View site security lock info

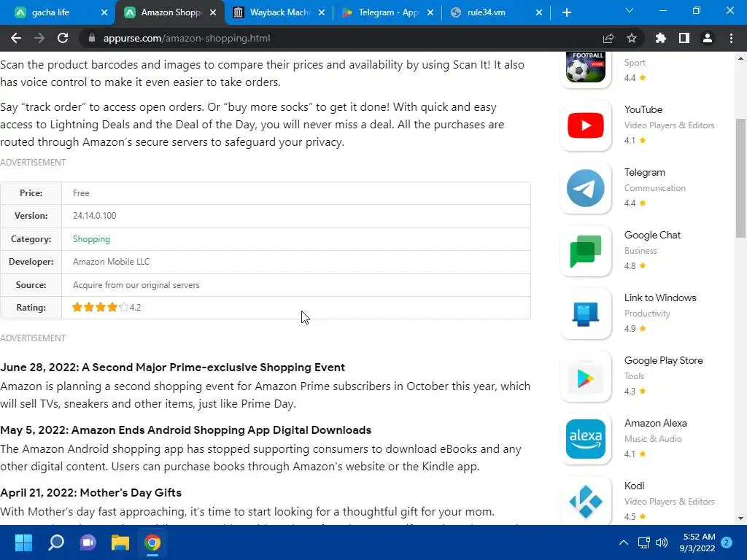coord(92,38)
